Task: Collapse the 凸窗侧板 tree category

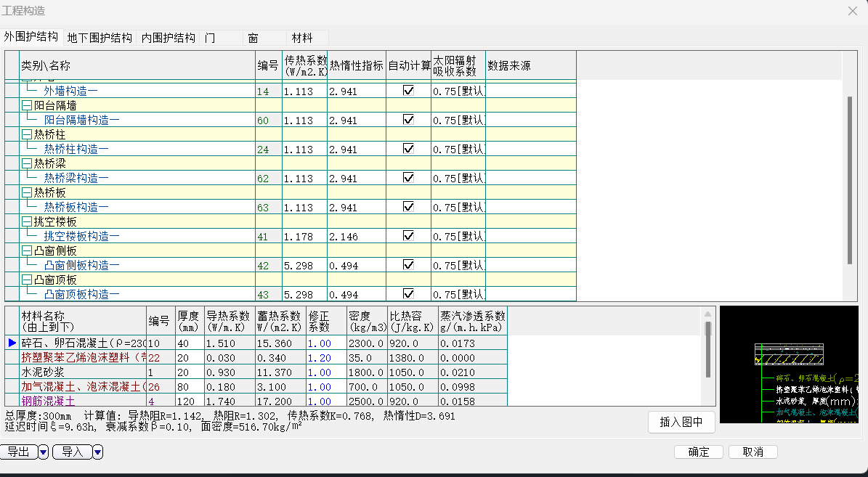Action: (27, 250)
